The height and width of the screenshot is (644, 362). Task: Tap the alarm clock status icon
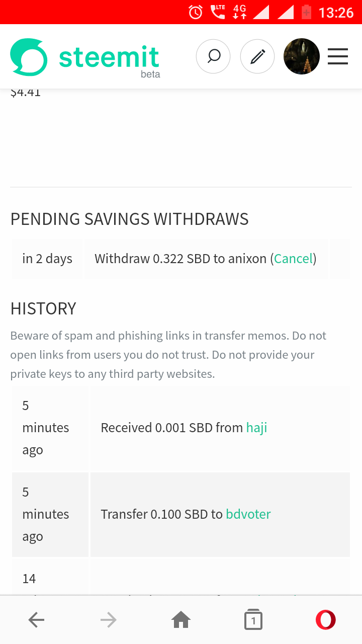(x=196, y=12)
